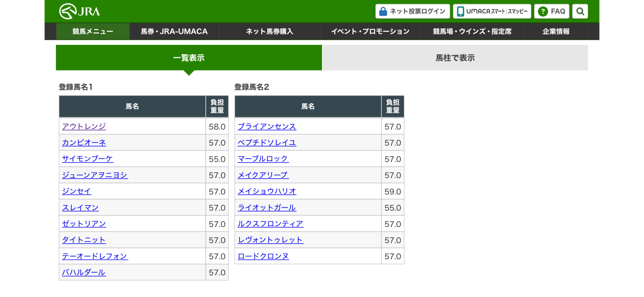
Task: Open the UMACA Smart button
Action: click(x=492, y=11)
